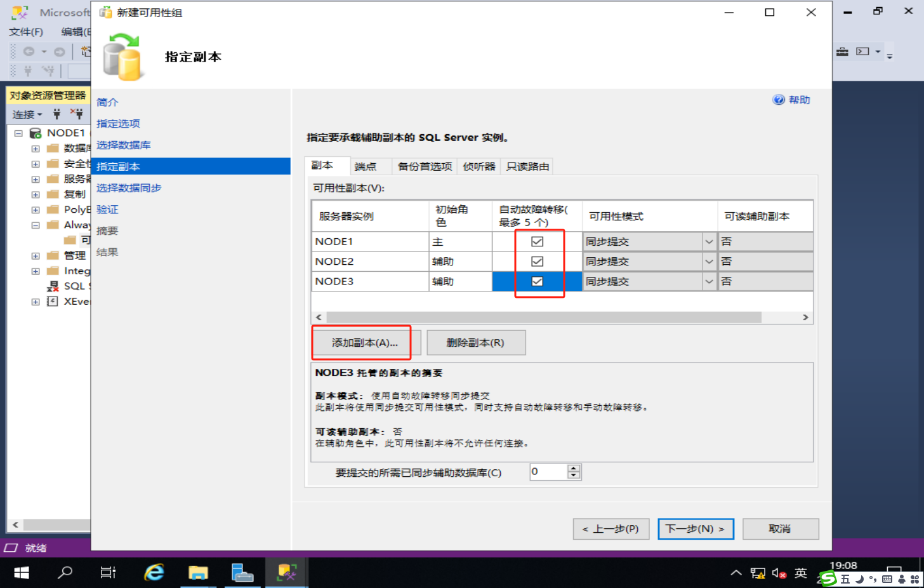The height and width of the screenshot is (588, 924).
Task: Open availability mode dropdown for NODE3
Action: point(709,281)
